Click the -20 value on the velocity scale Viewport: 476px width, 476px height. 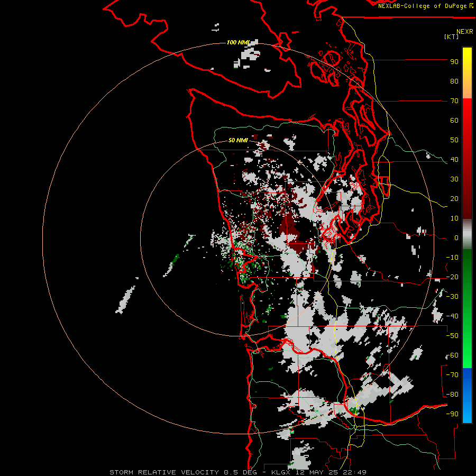452,277
